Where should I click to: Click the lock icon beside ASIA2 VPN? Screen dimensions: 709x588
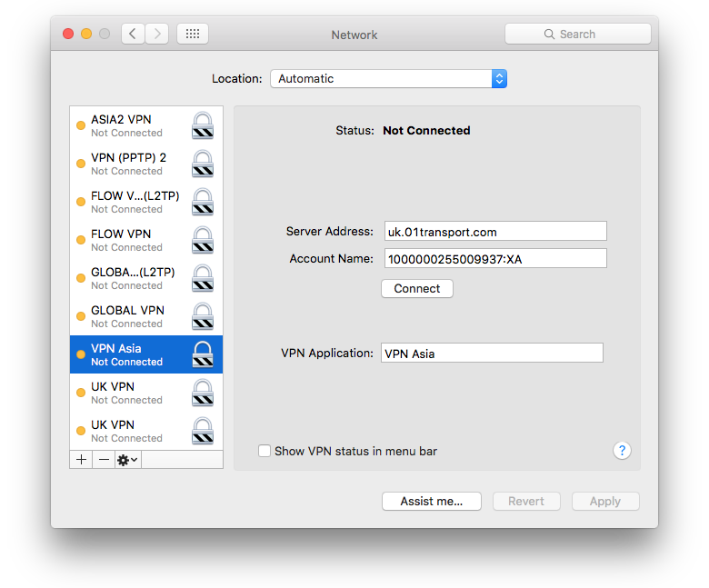click(204, 125)
